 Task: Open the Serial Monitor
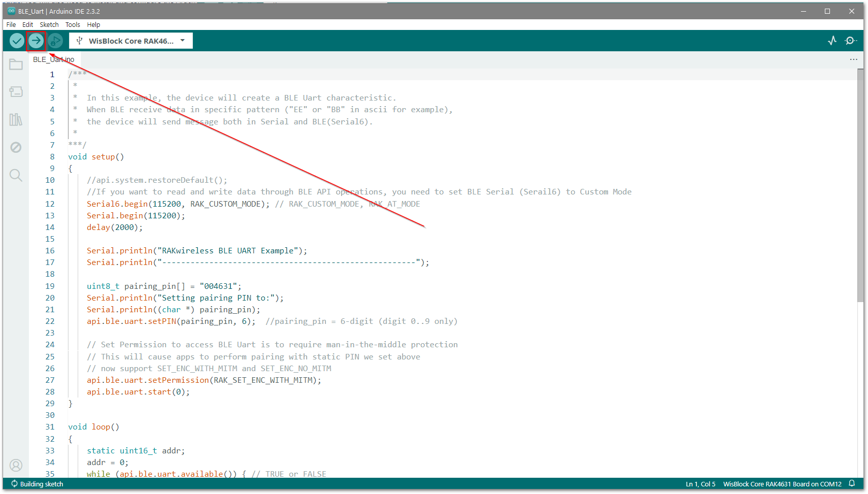point(851,41)
